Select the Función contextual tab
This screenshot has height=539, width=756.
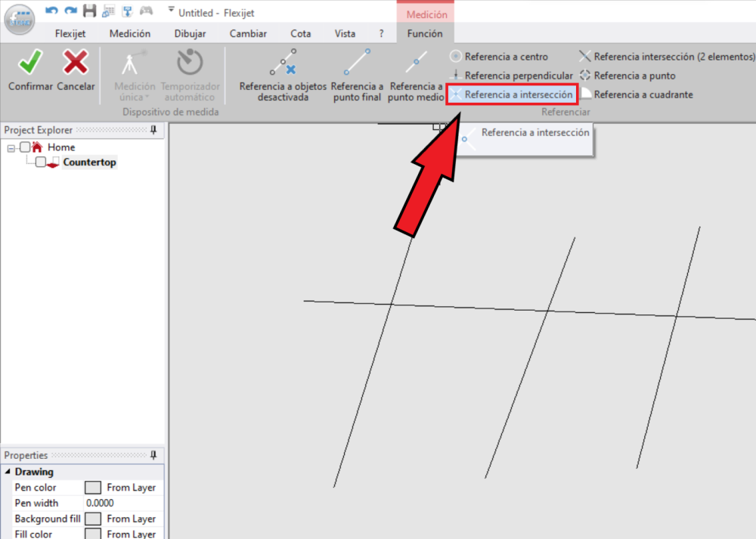click(x=425, y=34)
